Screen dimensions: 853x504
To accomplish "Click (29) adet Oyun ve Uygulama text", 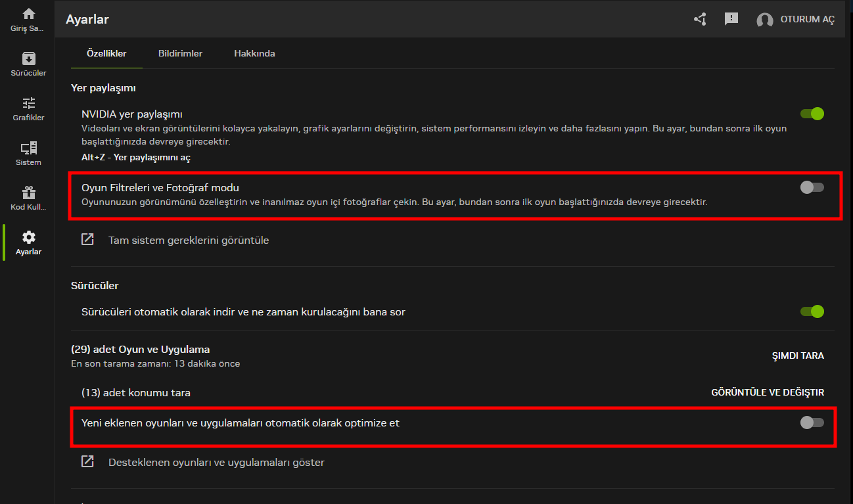I will click(140, 350).
